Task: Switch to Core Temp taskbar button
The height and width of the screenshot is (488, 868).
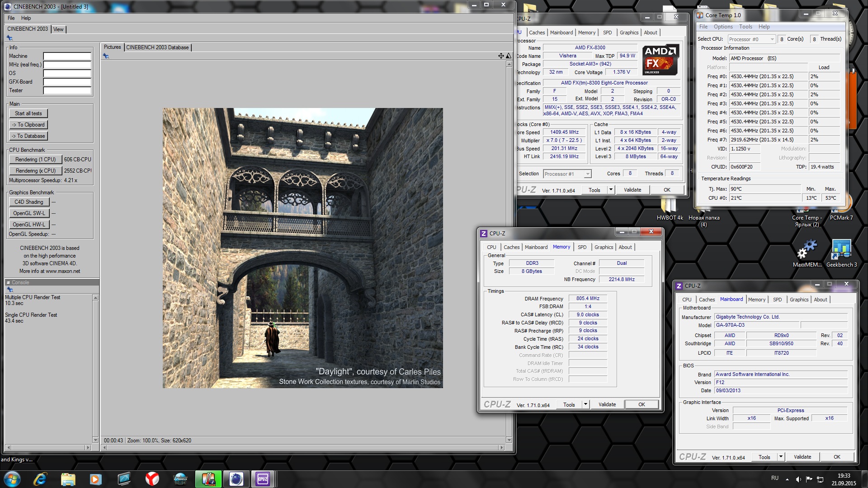Action: [208, 479]
